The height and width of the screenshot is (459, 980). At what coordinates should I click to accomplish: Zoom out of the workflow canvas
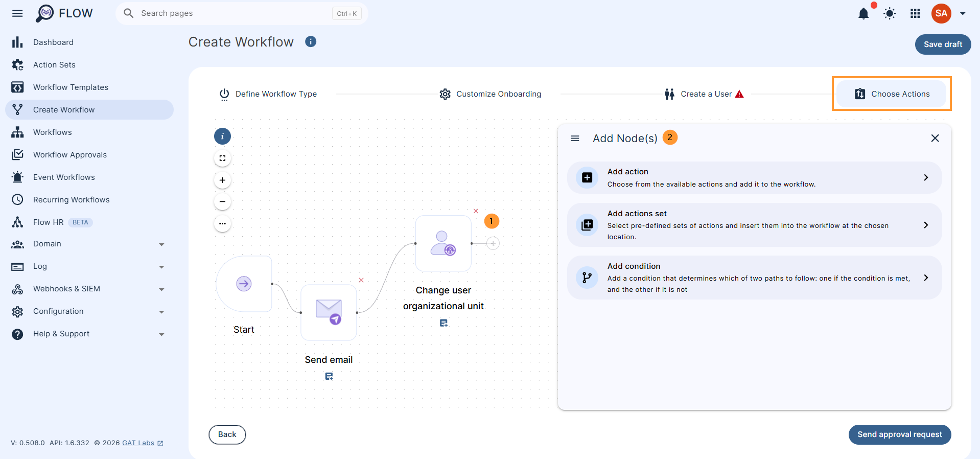pos(222,201)
